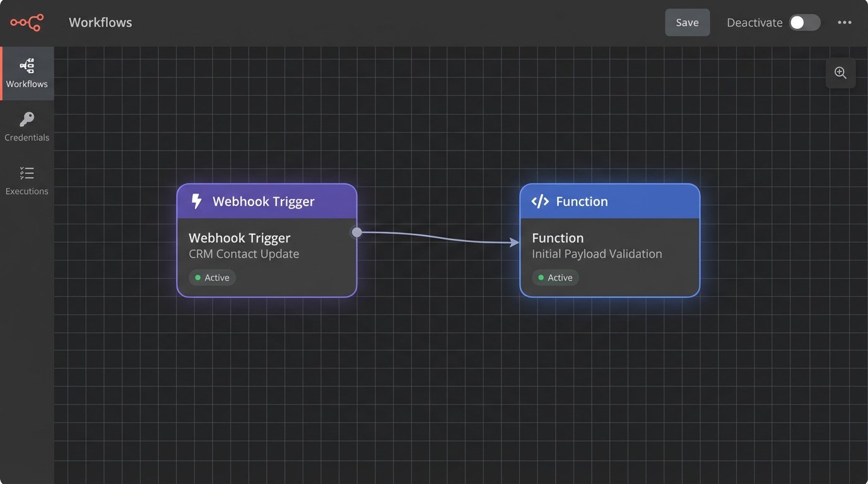This screenshot has height=484, width=868.
Task: Open the zoom tool on the canvas
Action: click(x=841, y=72)
